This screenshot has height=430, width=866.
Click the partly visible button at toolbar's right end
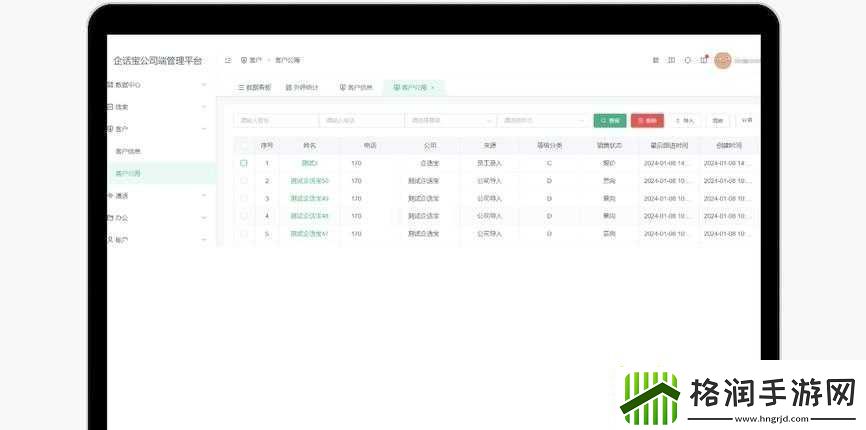pos(747,120)
